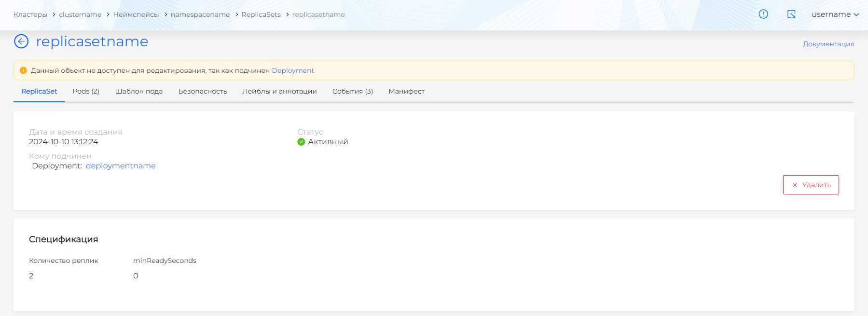
Task: Go to Кластеры in breadcrumb
Action: [x=30, y=14]
